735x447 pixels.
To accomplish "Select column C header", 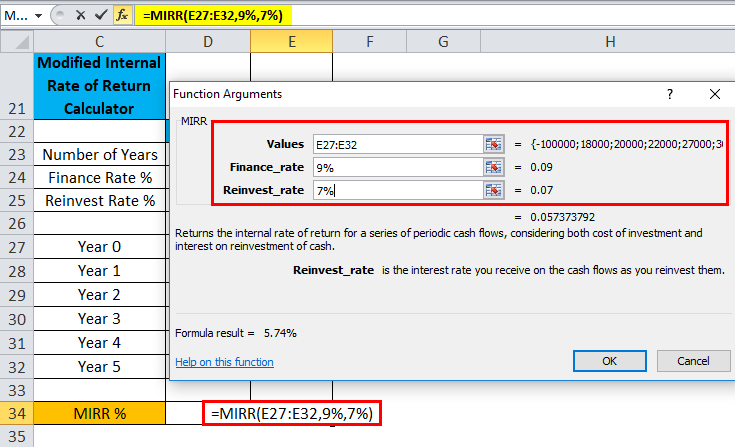I will pos(99,42).
